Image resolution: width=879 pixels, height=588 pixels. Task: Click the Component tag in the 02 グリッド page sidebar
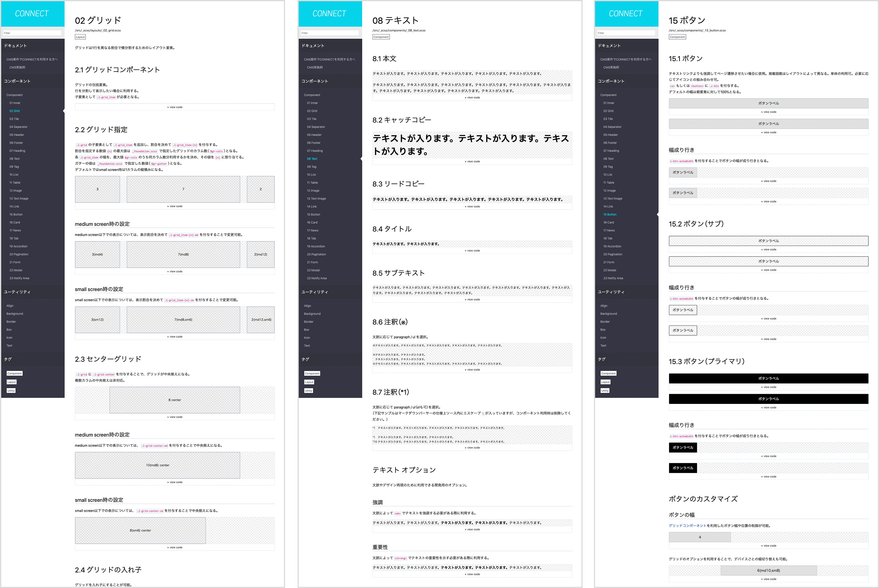tap(15, 374)
